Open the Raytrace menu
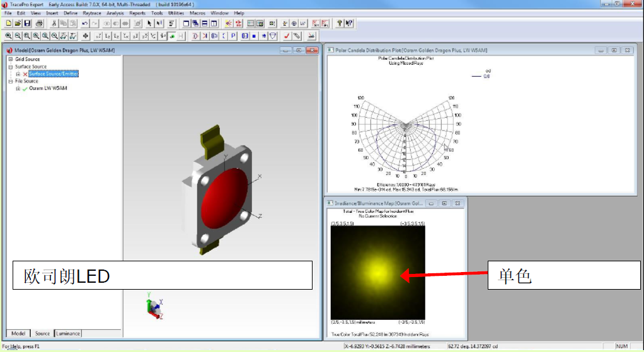Screen dimensions: 644x352 coord(91,13)
